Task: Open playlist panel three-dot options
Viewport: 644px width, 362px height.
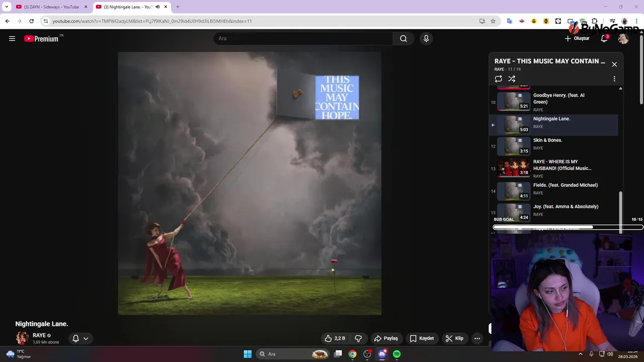Action: (x=614, y=79)
